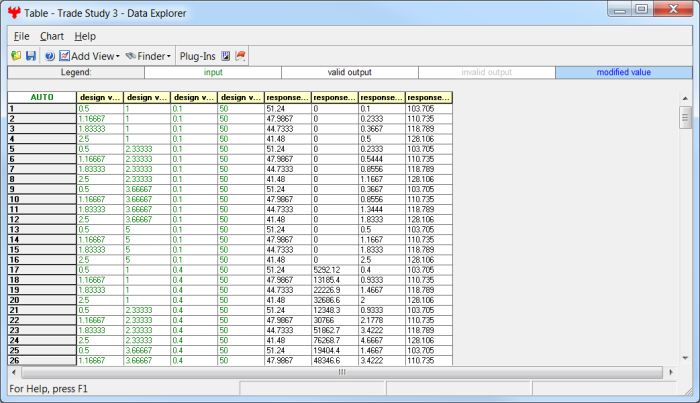Open the Chart menu
This screenshot has width=700, height=403.
click(x=51, y=36)
